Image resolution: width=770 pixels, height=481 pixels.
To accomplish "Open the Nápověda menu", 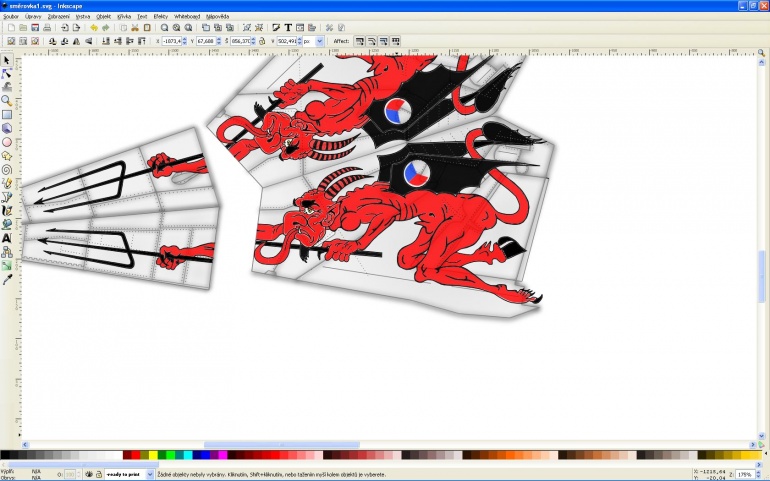I will [218, 16].
